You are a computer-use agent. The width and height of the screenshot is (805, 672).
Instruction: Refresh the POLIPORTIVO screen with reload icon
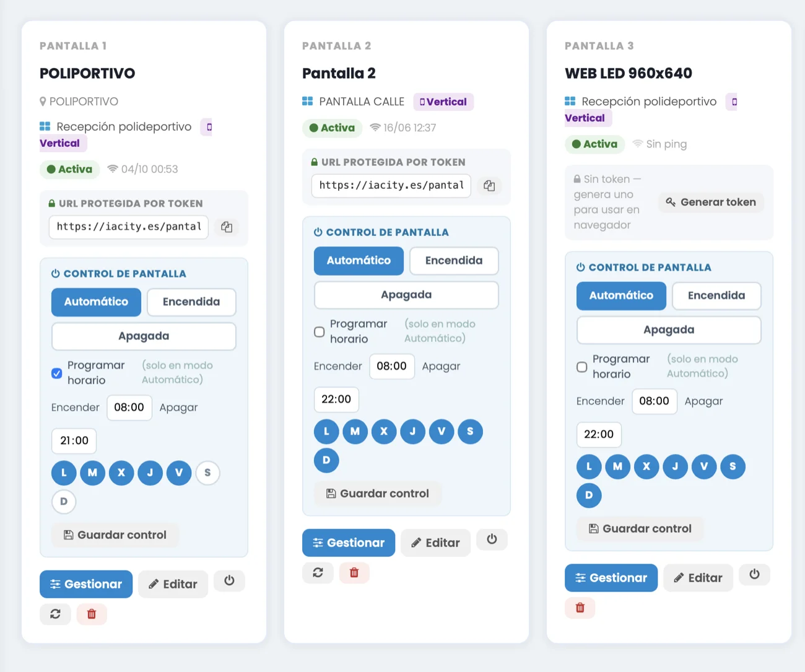tap(55, 614)
